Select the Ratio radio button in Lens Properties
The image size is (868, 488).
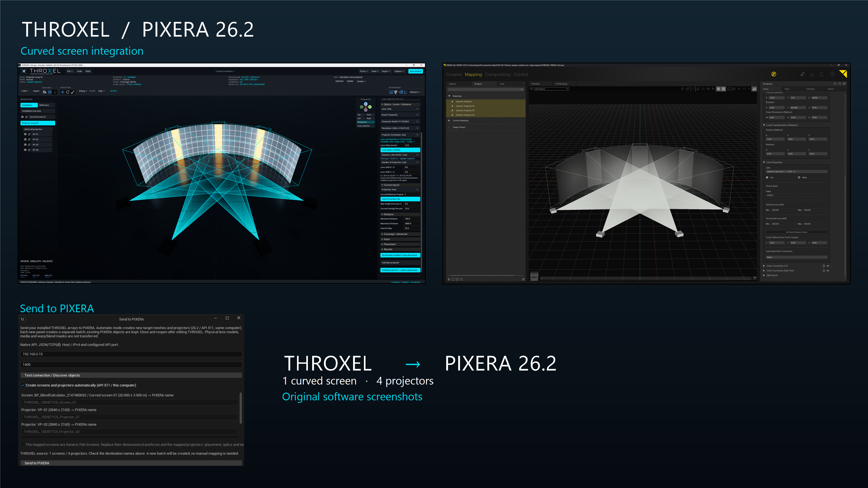799,178
